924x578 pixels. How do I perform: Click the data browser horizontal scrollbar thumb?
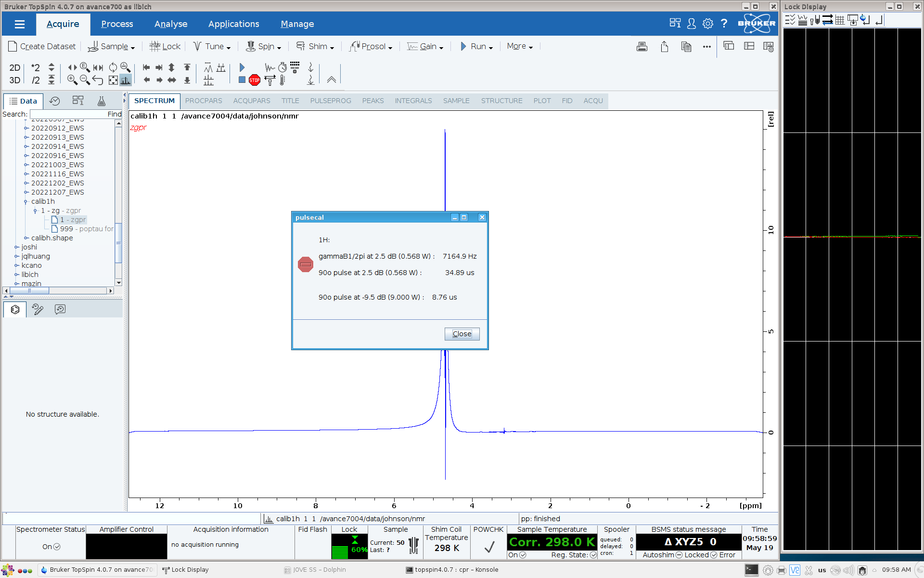click(29, 291)
